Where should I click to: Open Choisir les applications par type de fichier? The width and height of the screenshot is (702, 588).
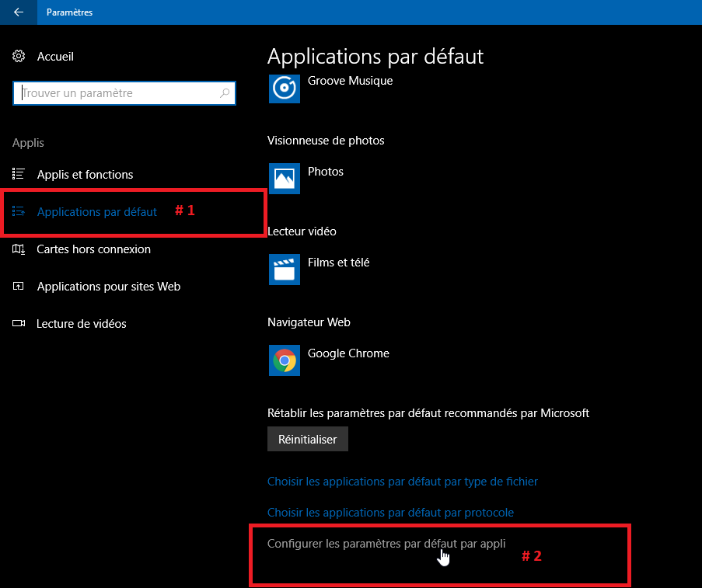coord(402,482)
